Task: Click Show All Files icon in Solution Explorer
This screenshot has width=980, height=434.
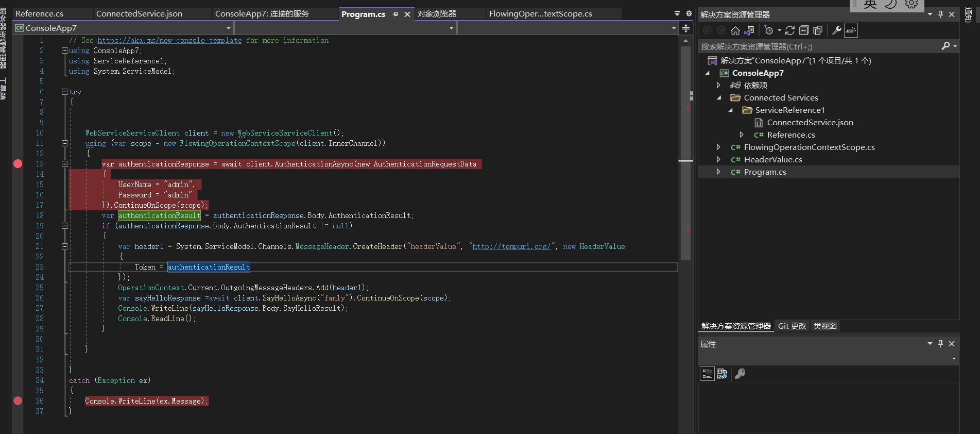Action: [x=817, y=30]
